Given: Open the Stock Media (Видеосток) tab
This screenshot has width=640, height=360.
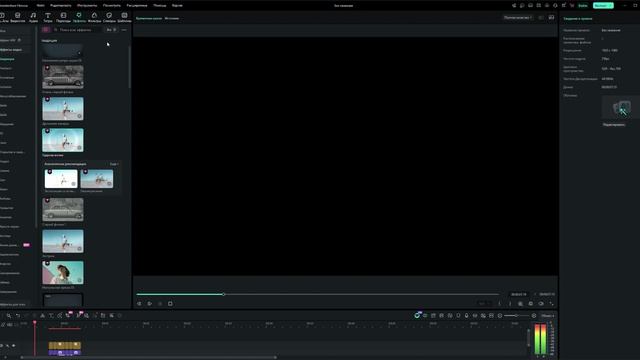Looking at the screenshot, I should (x=18, y=17).
